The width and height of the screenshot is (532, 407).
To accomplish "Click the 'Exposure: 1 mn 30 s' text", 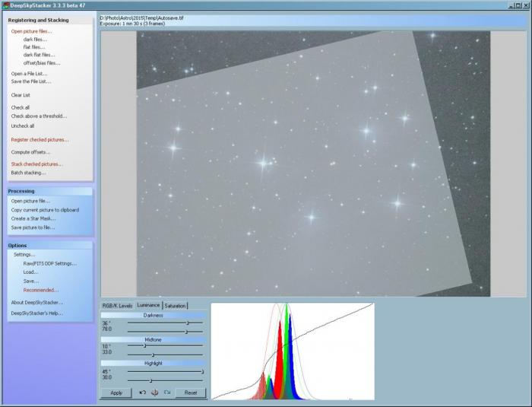I will [132, 24].
